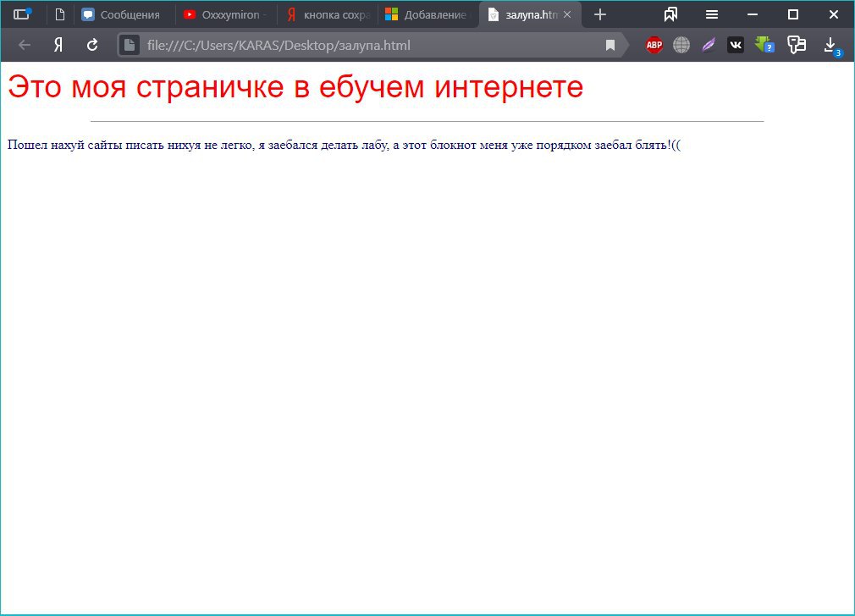The width and height of the screenshot is (855, 616).
Task: Open the Oxxxymiron YouTube tab
Action: 226,14
